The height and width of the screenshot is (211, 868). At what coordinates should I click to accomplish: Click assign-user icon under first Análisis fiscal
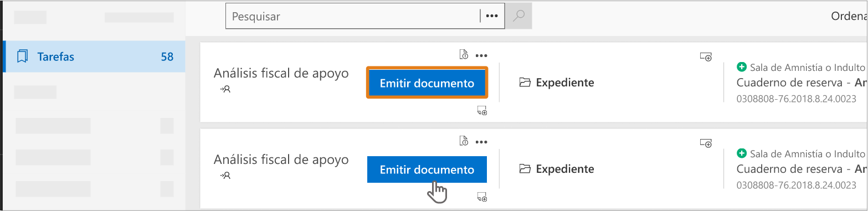tap(225, 89)
